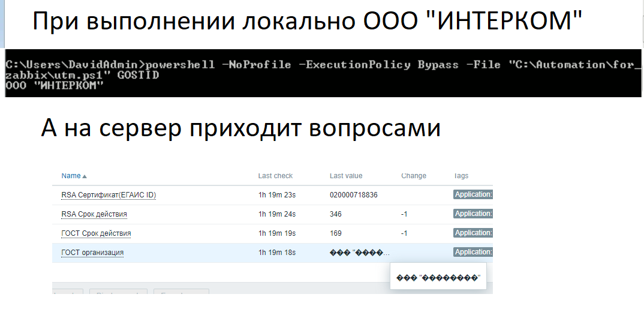Select the last value 346
Screen dimensions: 644x315
[336, 214]
